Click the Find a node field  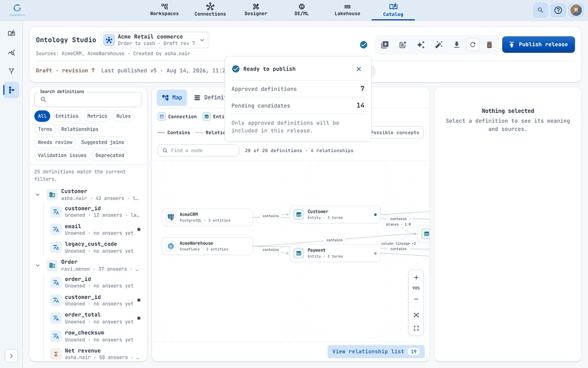(x=198, y=151)
